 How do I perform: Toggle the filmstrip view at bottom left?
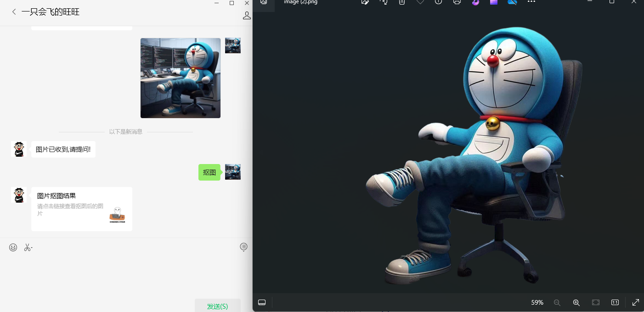point(262,302)
